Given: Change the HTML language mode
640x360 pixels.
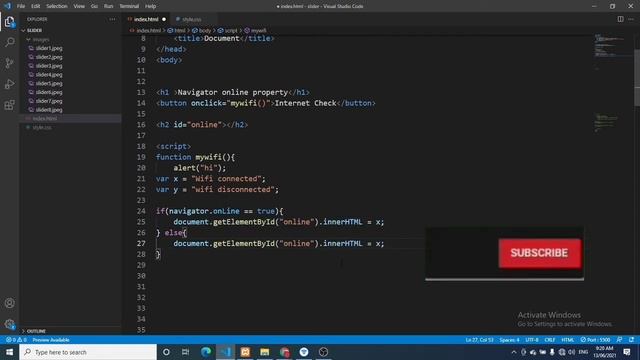Looking at the screenshot, I should tap(567, 340).
